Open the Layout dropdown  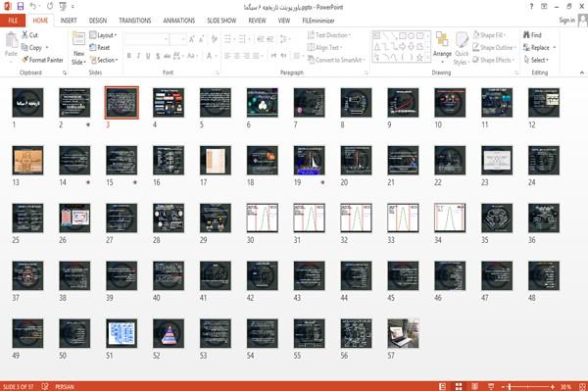(103, 35)
